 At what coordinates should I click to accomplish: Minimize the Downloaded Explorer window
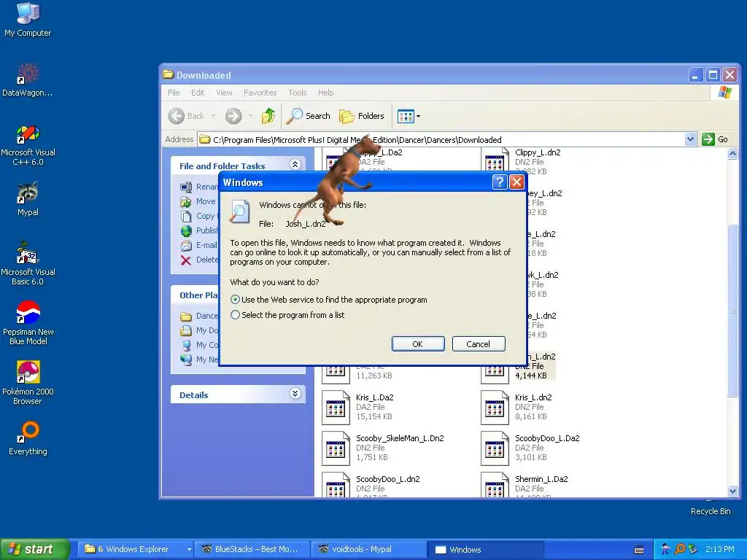pyautogui.click(x=695, y=75)
